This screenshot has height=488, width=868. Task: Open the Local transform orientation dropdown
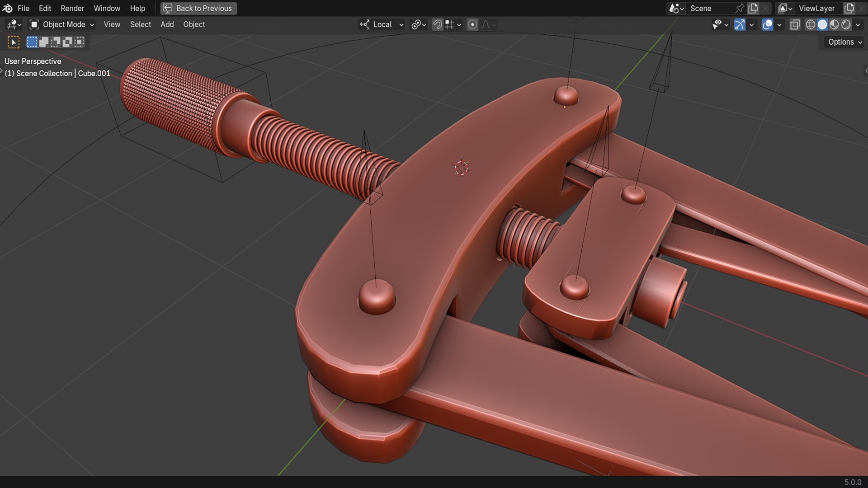click(382, 24)
